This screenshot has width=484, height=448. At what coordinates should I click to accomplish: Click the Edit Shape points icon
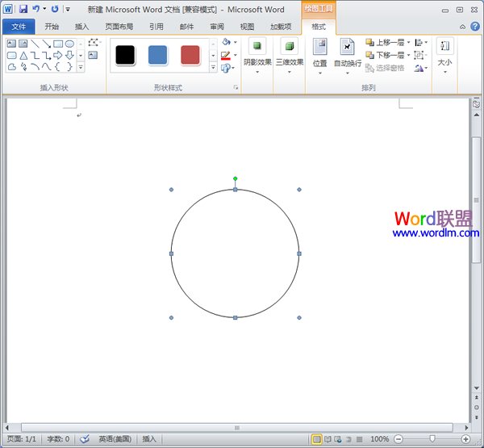[94, 42]
